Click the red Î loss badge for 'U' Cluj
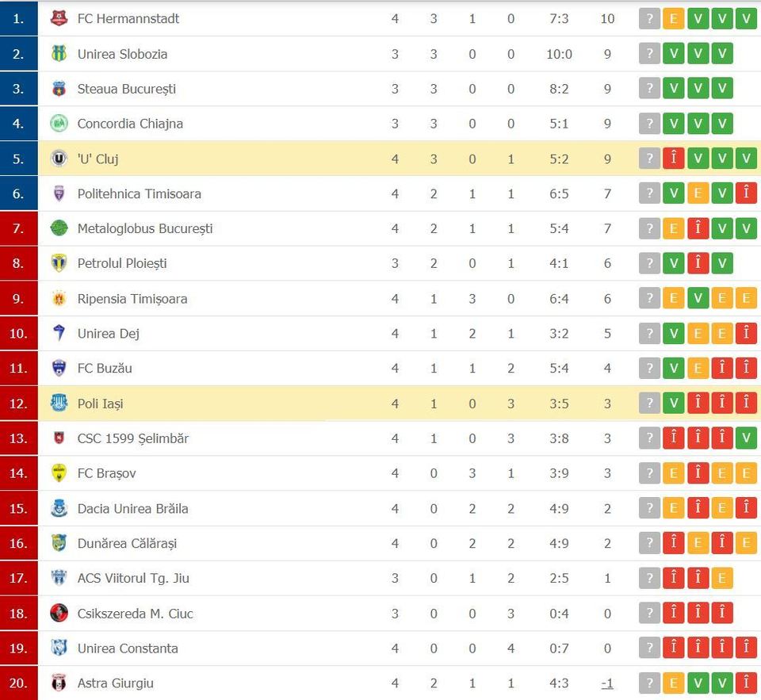This screenshot has height=700, width=761. [674, 159]
